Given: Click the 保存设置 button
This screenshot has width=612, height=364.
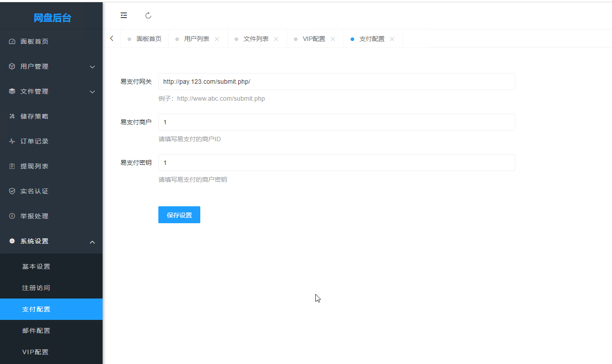Looking at the screenshot, I should click(x=179, y=215).
